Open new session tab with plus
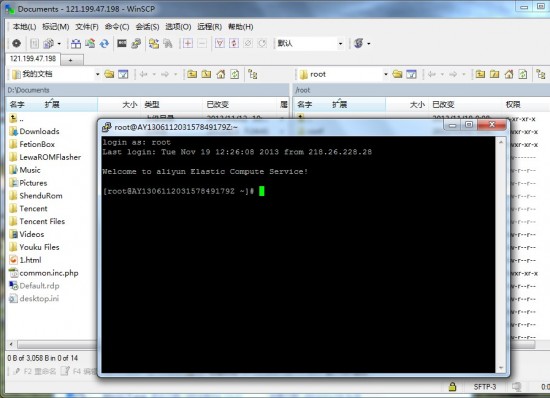This screenshot has width=550, height=398. [71, 60]
